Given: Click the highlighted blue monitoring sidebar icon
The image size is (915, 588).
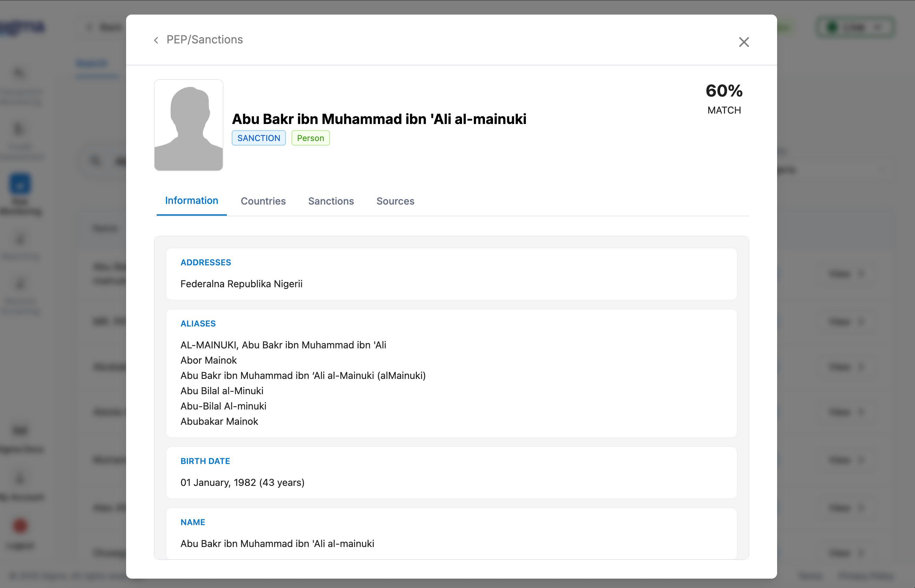Looking at the screenshot, I should 20,184.
